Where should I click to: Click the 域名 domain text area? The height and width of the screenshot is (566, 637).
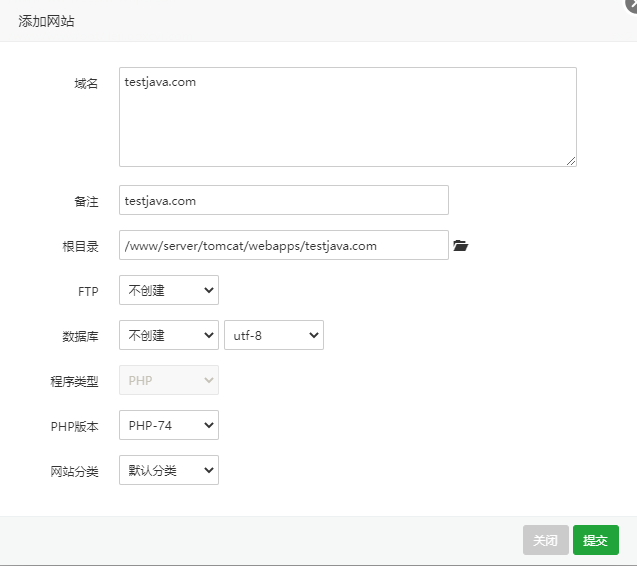[348, 117]
